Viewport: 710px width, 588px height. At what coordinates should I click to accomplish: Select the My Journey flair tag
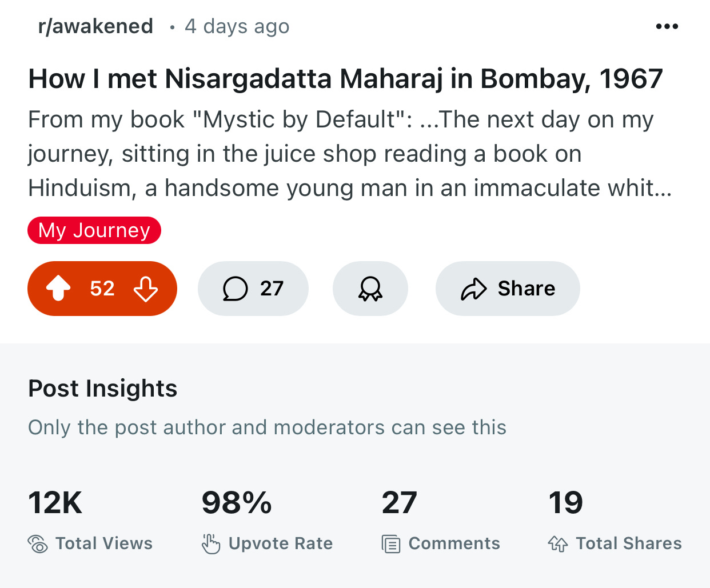[x=94, y=230]
